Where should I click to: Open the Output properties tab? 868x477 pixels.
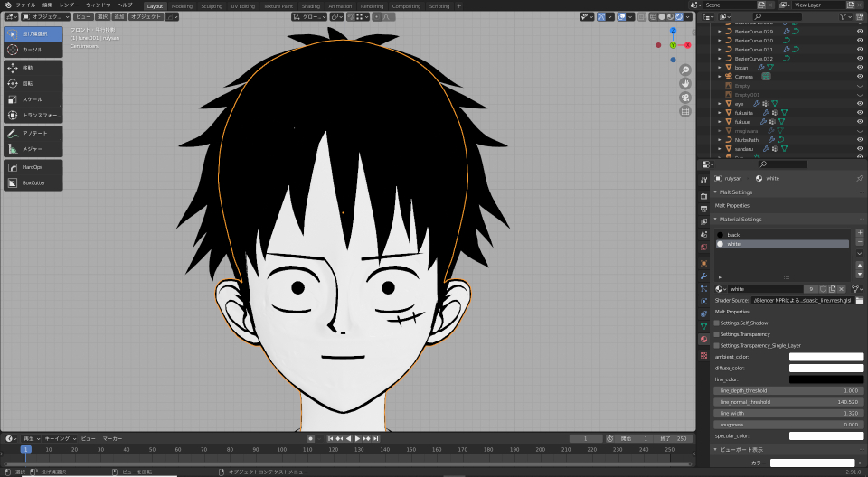pyautogui.click(x=703, y=210)
